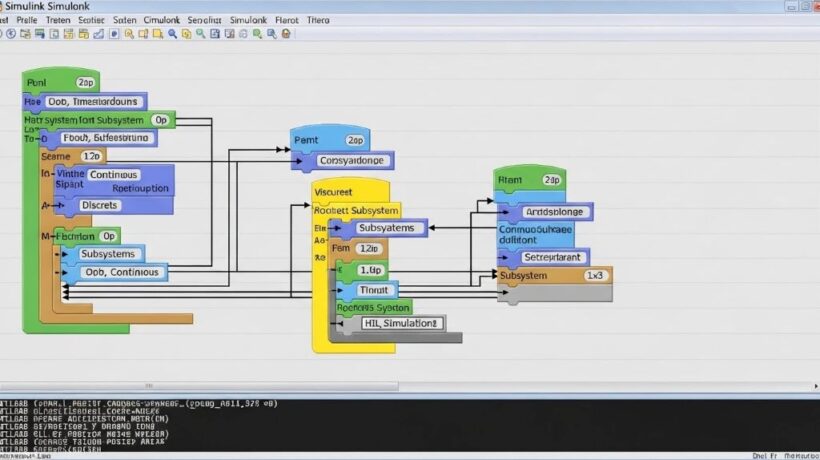The width and height of the screenshot is (820, 460).
Task: Click the first line of the console output
Action: (x=139, y=404)
